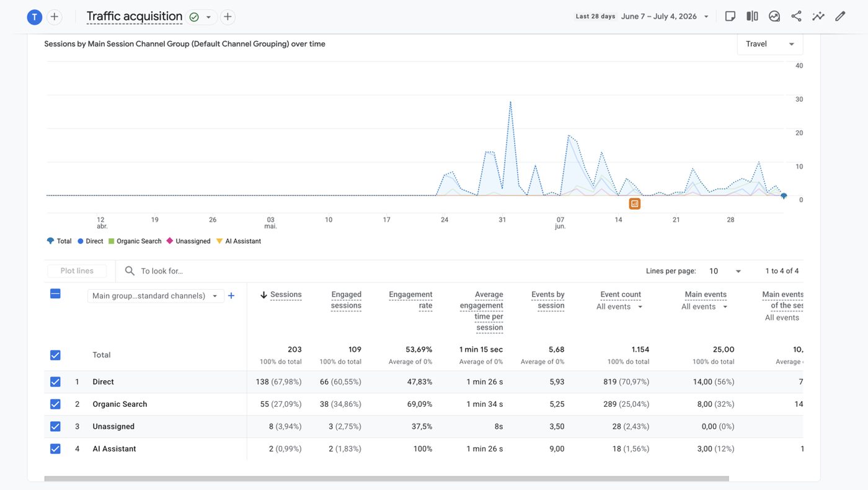
Task: Sort by Main events column header
Action: pos(706,295)
